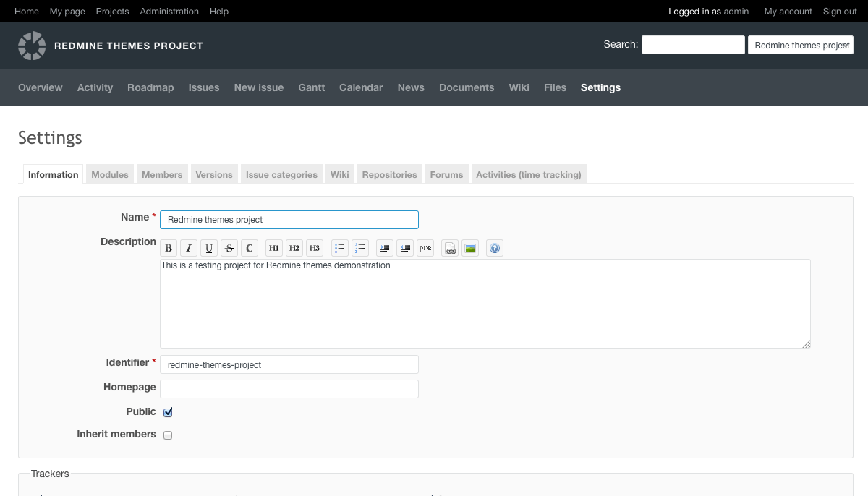Insert inline code with the C button
The image size is (868, 496).
(250, 248)
